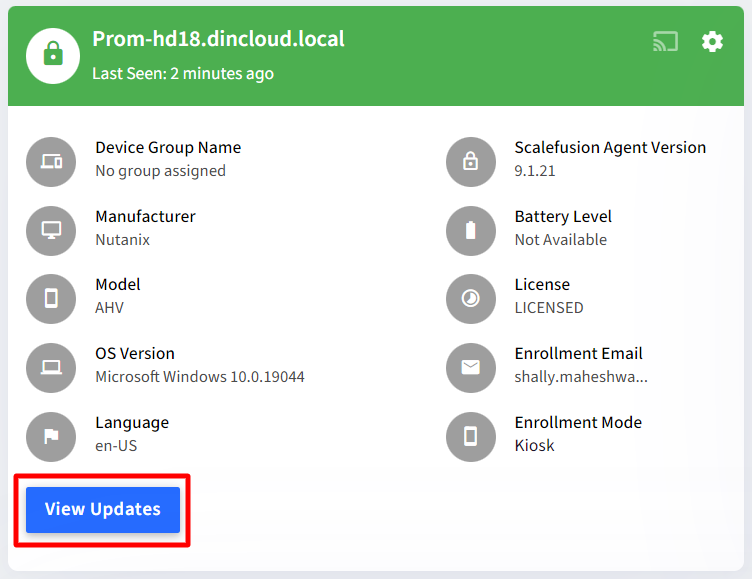Click agent version 9.1.21
This screenshot has height=579, width=752.
[535, 171]
